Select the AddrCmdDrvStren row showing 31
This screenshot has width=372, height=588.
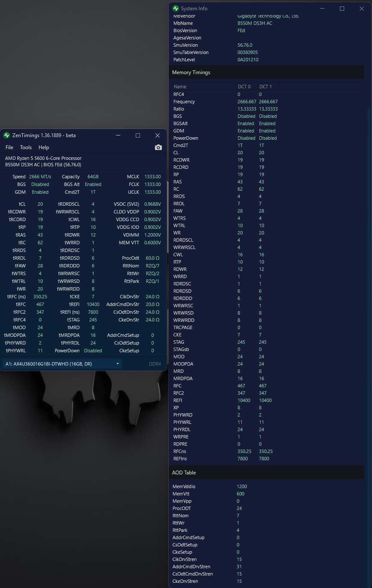267,567
